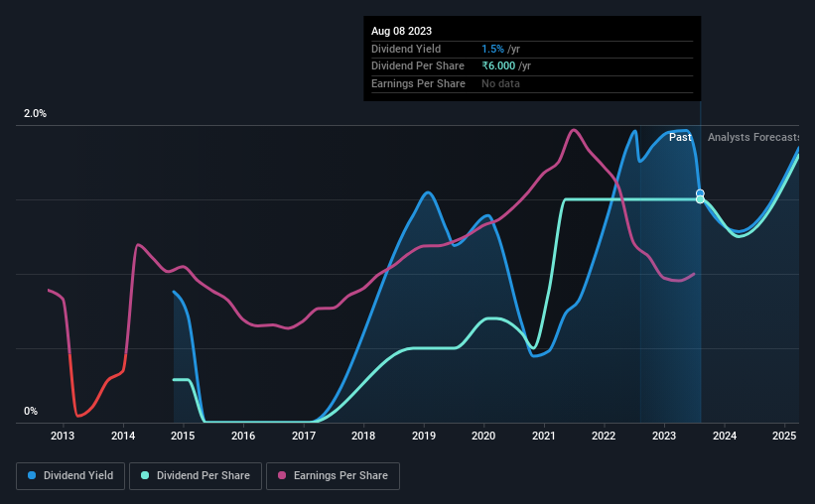Click the blue Dividend Yield legend dot
The image size is (815, 504).
(x=32, y=475)
